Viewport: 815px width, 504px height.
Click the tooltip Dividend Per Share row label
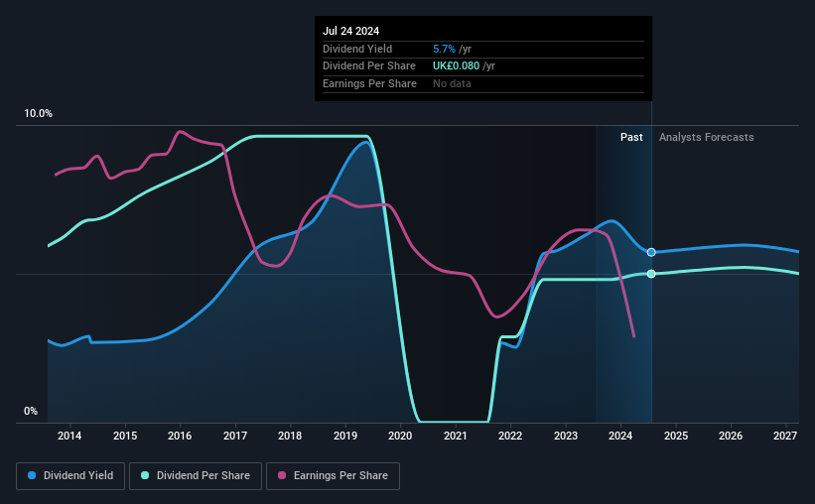click(369, 66)
